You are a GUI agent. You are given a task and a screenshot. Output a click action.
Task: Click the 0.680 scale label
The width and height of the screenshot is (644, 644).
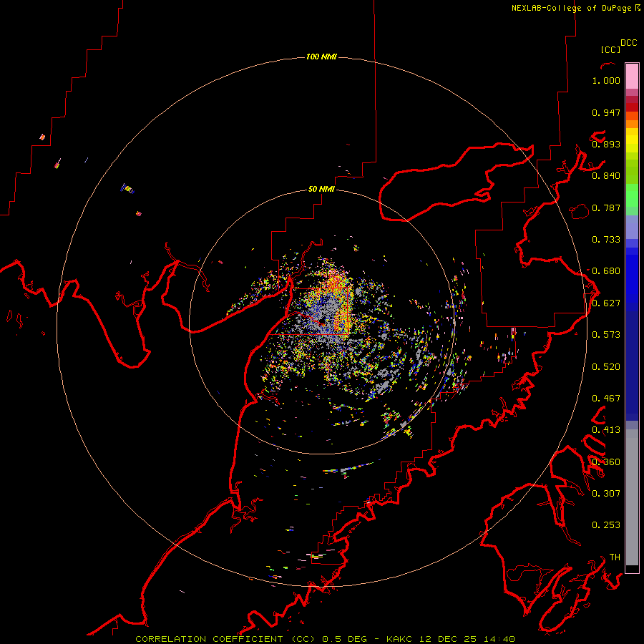[606, 271]
